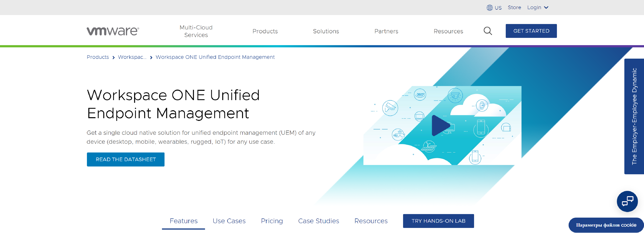Play the Workspace ONE video
The image size is (644, 233).
441,125
